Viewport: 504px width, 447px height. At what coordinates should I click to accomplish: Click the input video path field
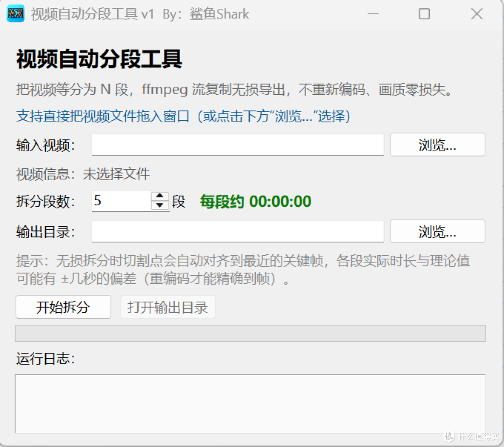click(x=238, y=145)
